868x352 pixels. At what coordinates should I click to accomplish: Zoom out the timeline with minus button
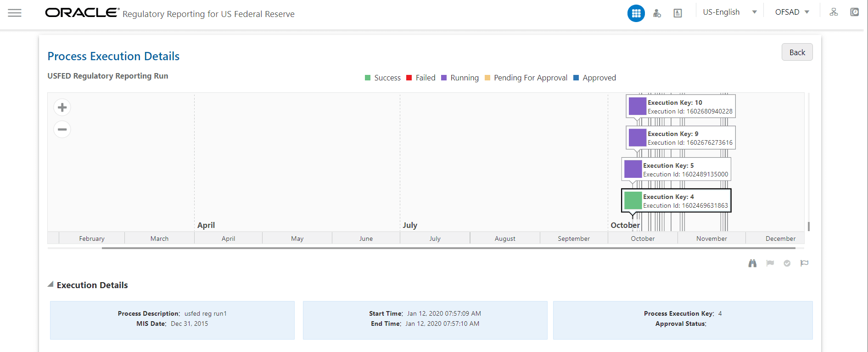pyautogui.click(x=62, y=130)
